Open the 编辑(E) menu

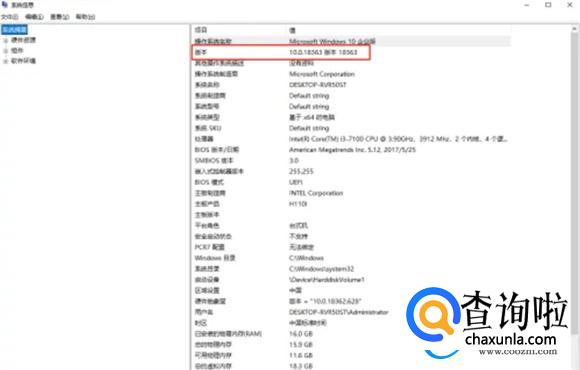pos(34,17)
